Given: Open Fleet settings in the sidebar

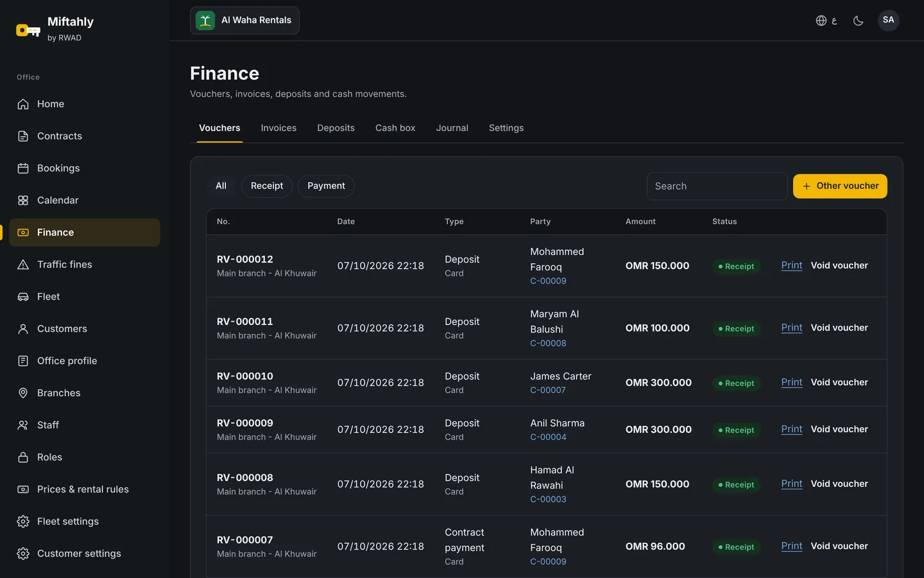Looking at the screenshot, I should coord(85,521).
